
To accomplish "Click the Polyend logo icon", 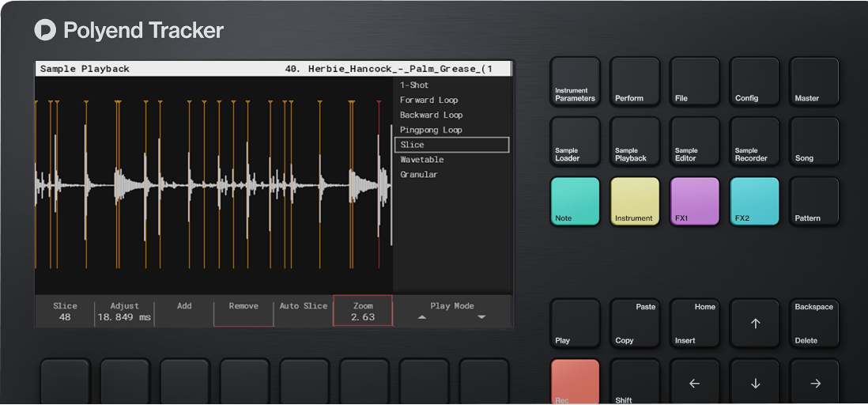I will (x=45, y=30).
